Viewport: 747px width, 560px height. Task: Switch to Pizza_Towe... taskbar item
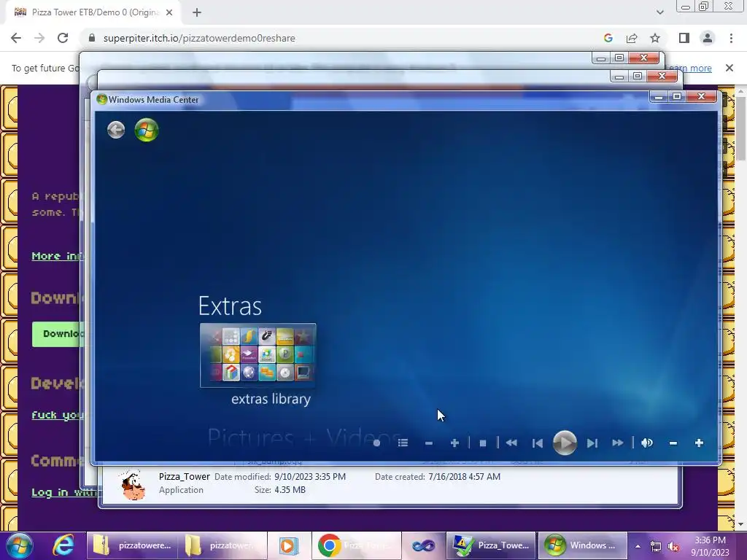click(491, 545)
